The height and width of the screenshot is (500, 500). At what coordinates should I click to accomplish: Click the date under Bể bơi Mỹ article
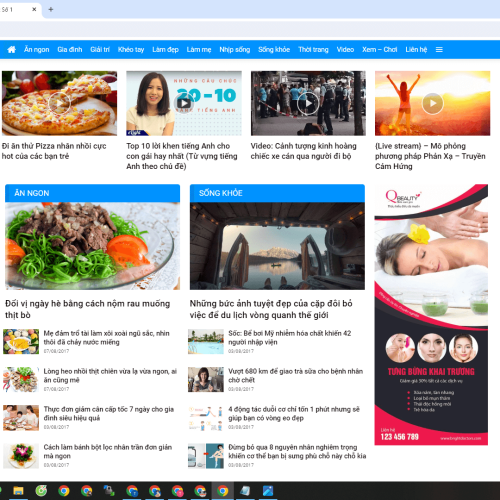pyautogui.click(x=241, y=351)
